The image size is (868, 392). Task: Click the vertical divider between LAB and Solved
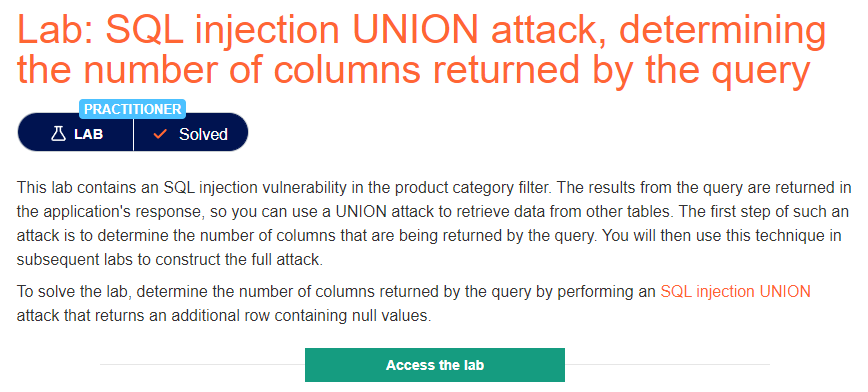click(133, 132)
